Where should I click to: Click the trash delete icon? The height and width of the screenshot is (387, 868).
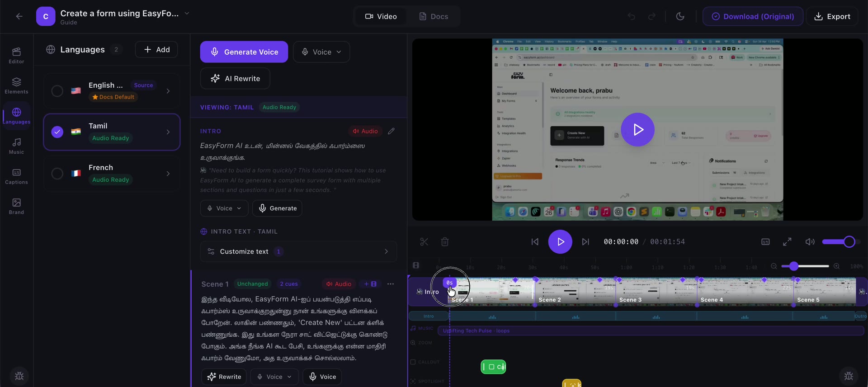445,242
